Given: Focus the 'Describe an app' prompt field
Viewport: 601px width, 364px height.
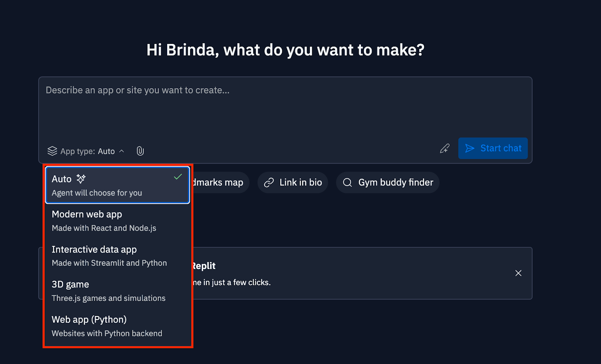Looking at the screenshot, I should tap(285, 109).
